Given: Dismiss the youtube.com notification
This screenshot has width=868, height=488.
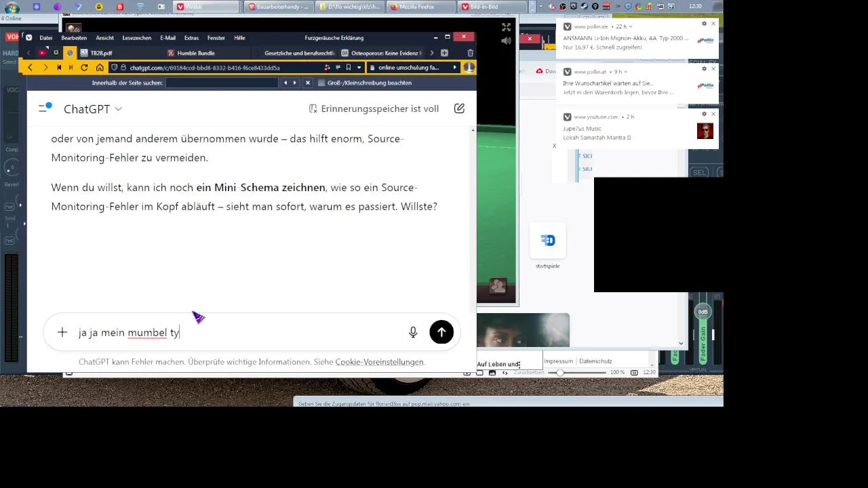Looking at the screenshot, I should coord(713,114).
